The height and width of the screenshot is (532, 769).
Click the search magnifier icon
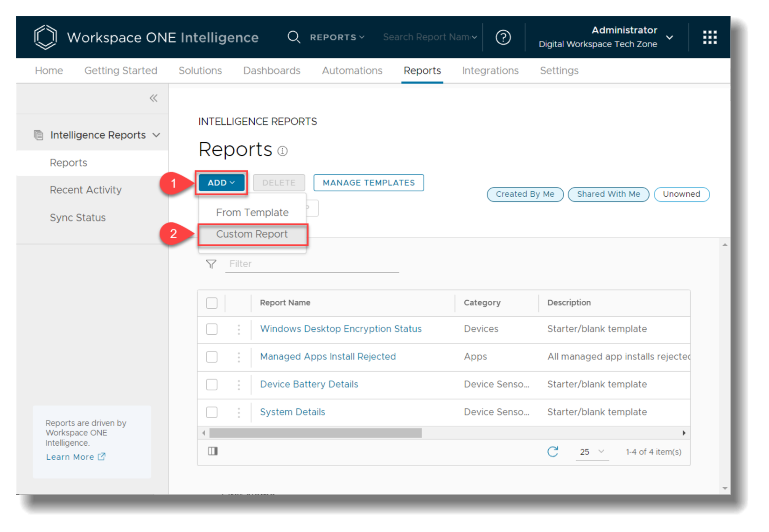click(294, 37)
